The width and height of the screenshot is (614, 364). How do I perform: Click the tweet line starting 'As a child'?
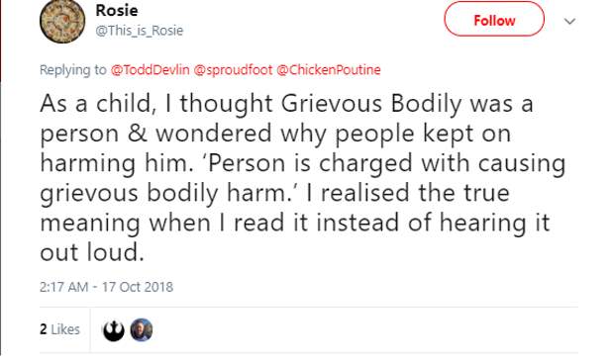(286, 104)
